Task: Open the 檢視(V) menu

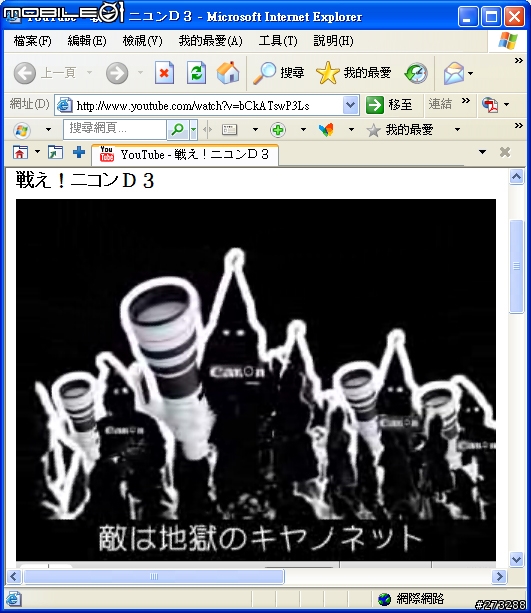Action: click(142, 41)
